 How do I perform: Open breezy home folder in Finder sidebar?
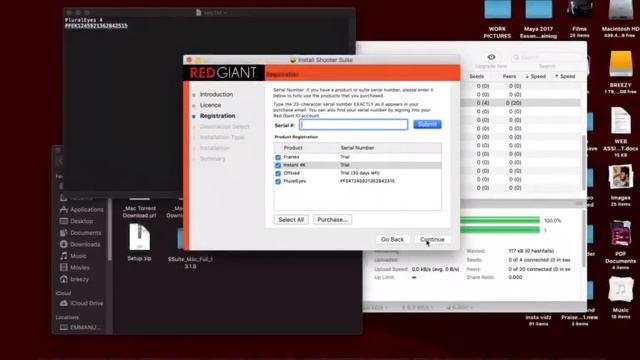74,279
